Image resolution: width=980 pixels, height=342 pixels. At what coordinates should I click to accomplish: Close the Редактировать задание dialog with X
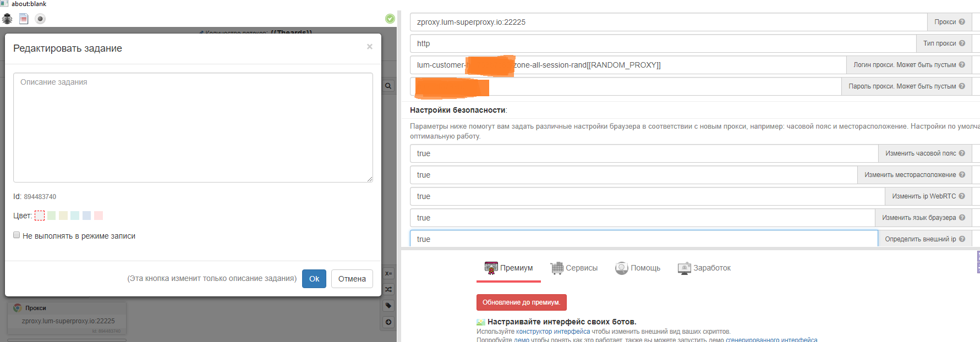point(370,47)
